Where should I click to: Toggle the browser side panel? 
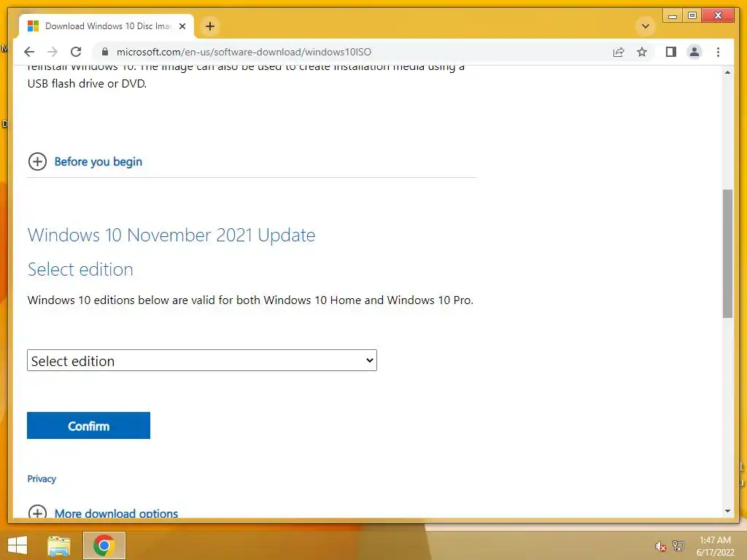coord(671,52)
